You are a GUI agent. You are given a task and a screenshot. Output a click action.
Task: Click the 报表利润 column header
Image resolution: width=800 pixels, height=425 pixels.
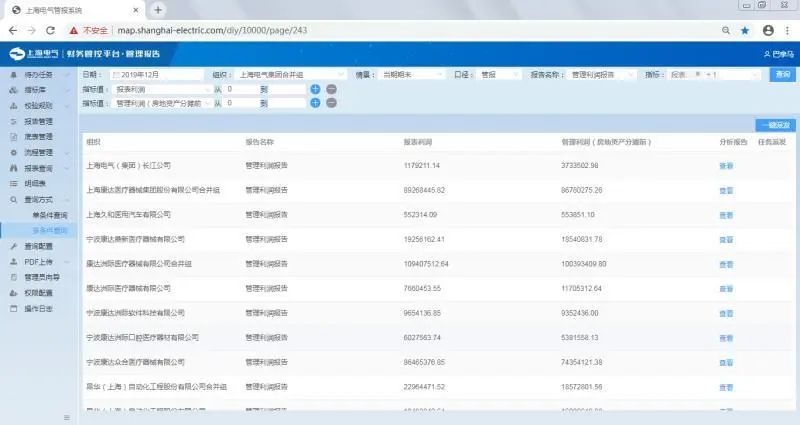[x=418, y=142]
